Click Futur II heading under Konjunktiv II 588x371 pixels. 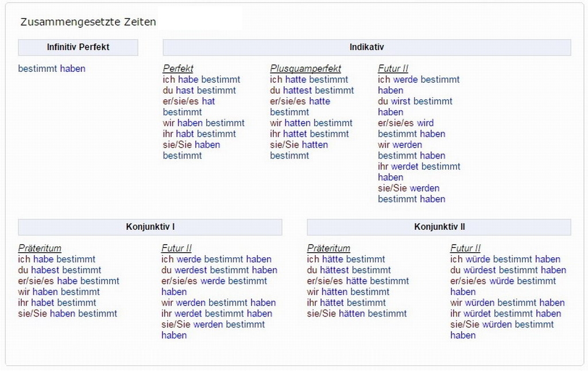465,249
